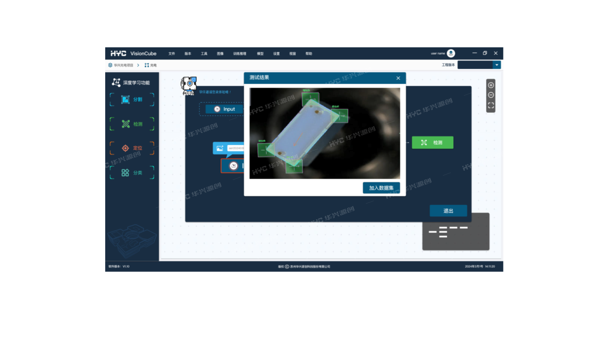Select the 分割 segmentation function icon
Viewport: 607px width, 364px height.
pos(126,99)
